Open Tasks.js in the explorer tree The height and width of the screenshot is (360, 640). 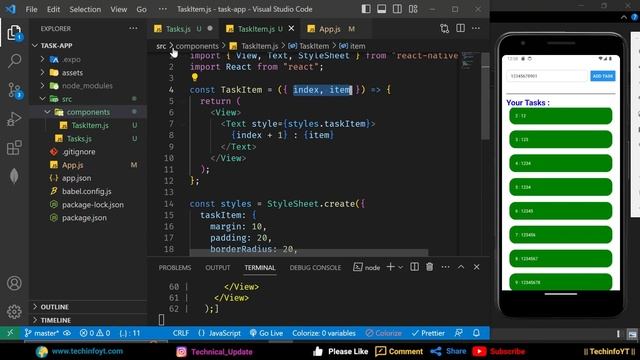(79, 139)
